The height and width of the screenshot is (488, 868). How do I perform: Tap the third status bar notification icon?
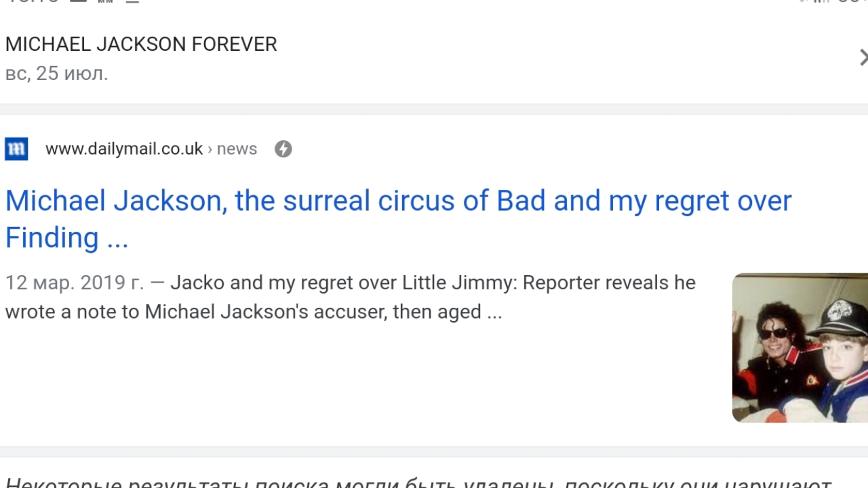[132, 2]
